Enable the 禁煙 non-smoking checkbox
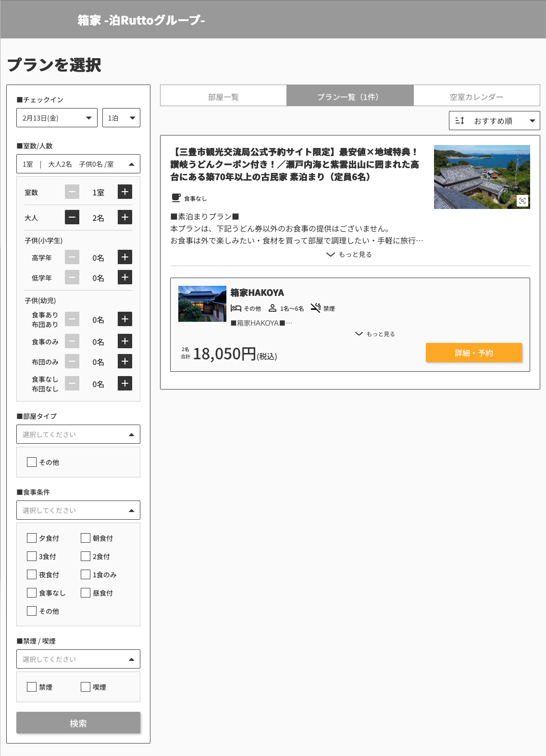The height and width of the screenshot is (756, 546). 32,687
